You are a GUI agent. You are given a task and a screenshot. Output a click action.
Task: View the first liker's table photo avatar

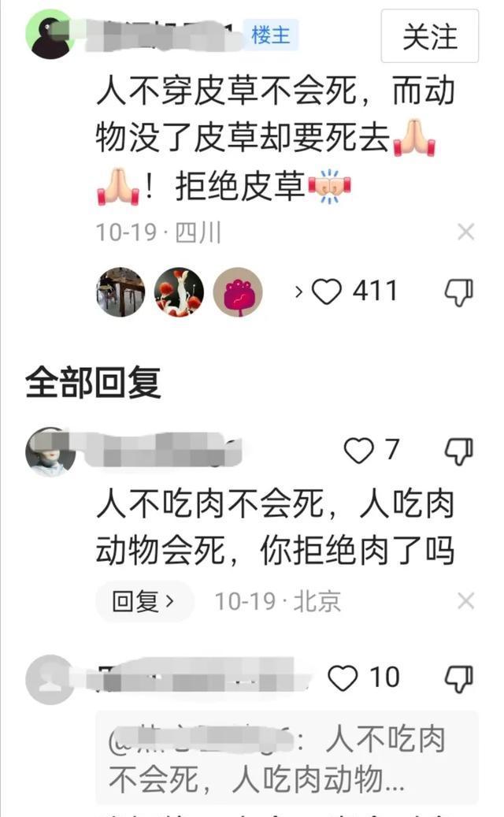[x=120, y=292]
